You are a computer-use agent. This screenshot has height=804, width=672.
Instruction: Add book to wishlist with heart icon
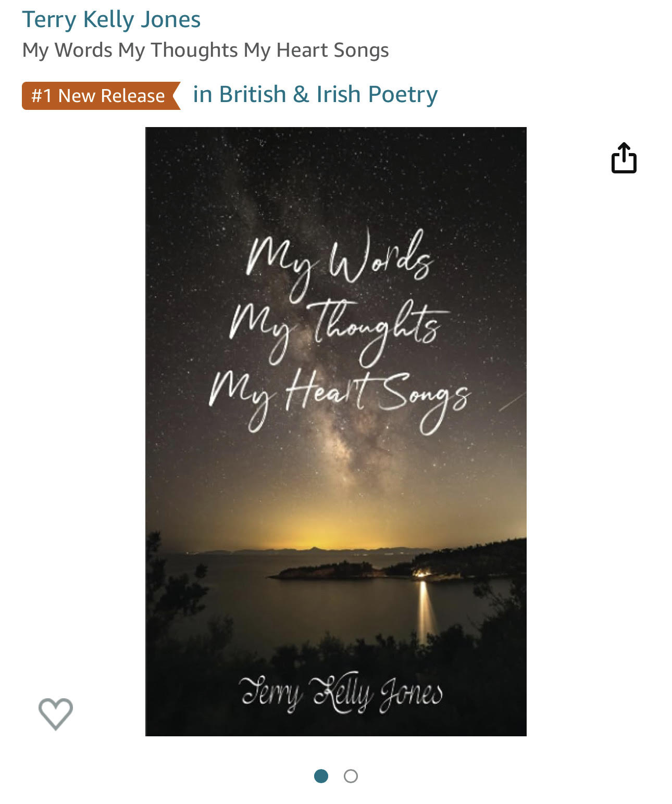pos(56,713)
